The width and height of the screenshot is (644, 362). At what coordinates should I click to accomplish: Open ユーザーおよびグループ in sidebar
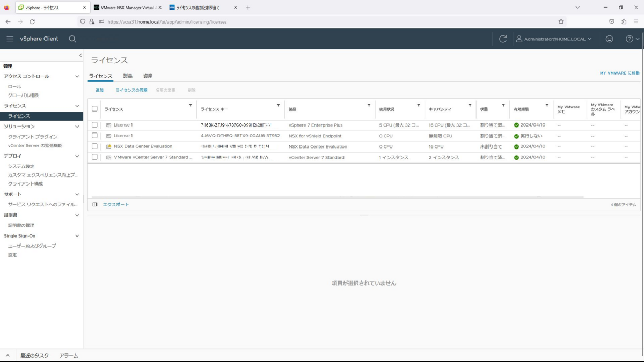[32, 246]
